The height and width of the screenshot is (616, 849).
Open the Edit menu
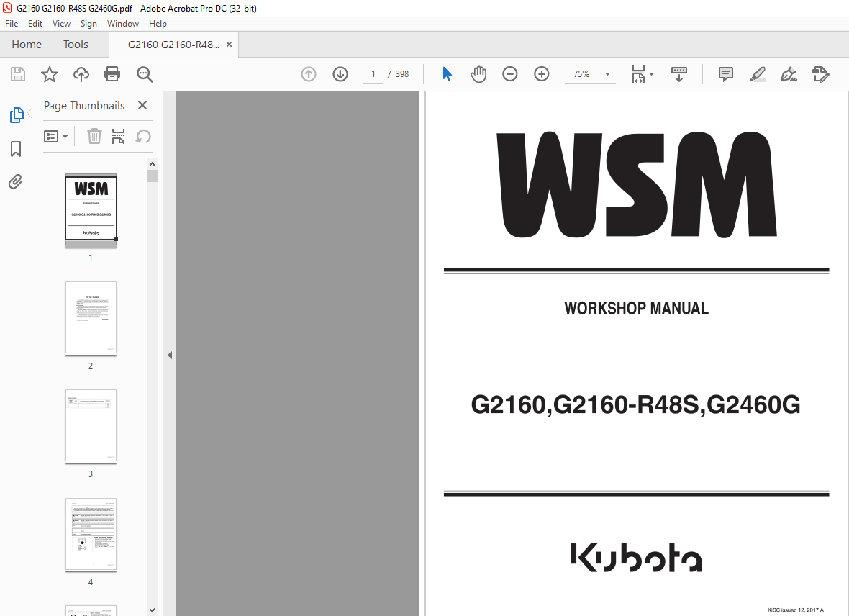35,24
